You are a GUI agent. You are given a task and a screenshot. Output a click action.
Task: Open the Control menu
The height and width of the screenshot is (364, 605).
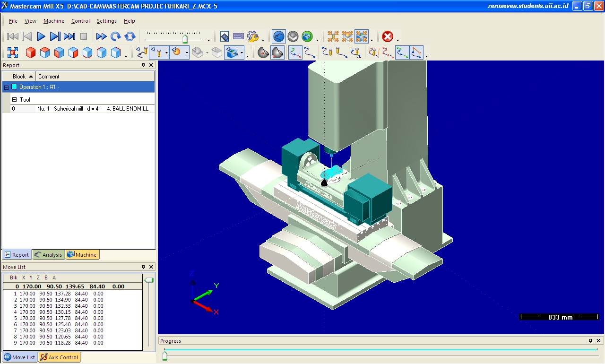[x=80, y=21]
